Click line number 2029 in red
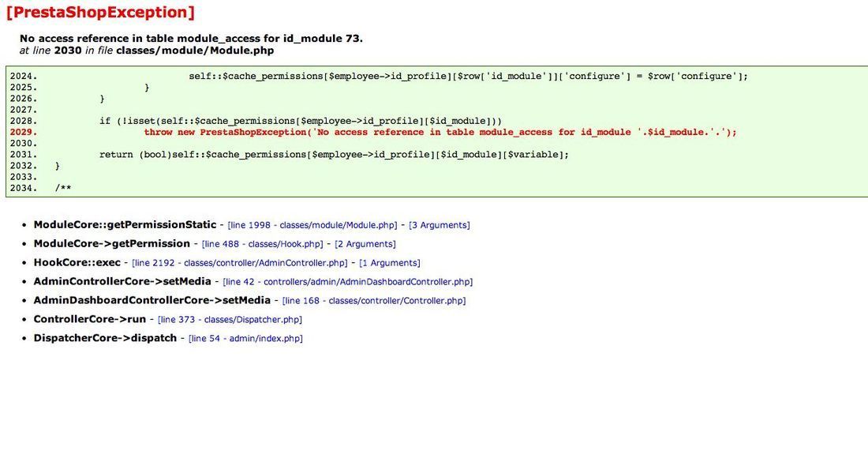 pos(23,132)
